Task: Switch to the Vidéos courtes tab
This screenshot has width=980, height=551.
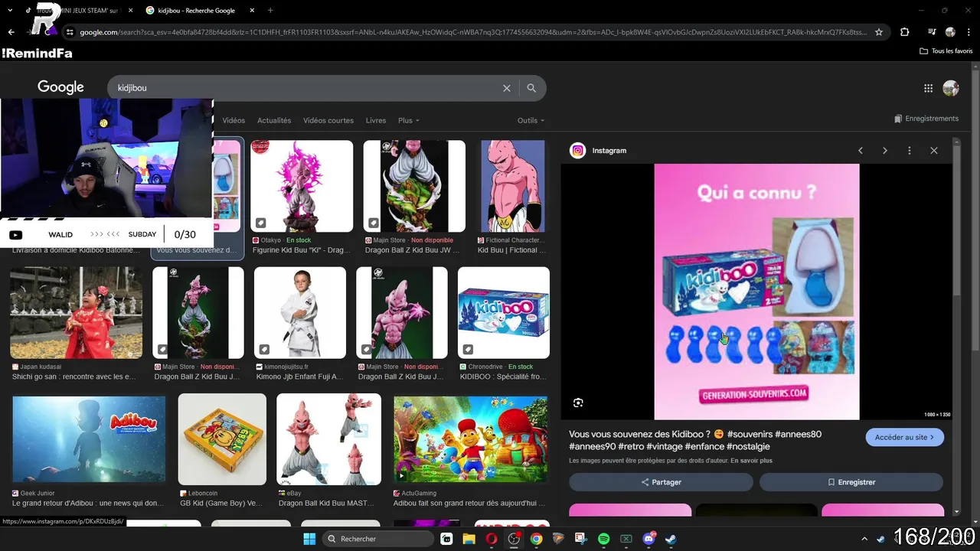Action: pos(328,120)
